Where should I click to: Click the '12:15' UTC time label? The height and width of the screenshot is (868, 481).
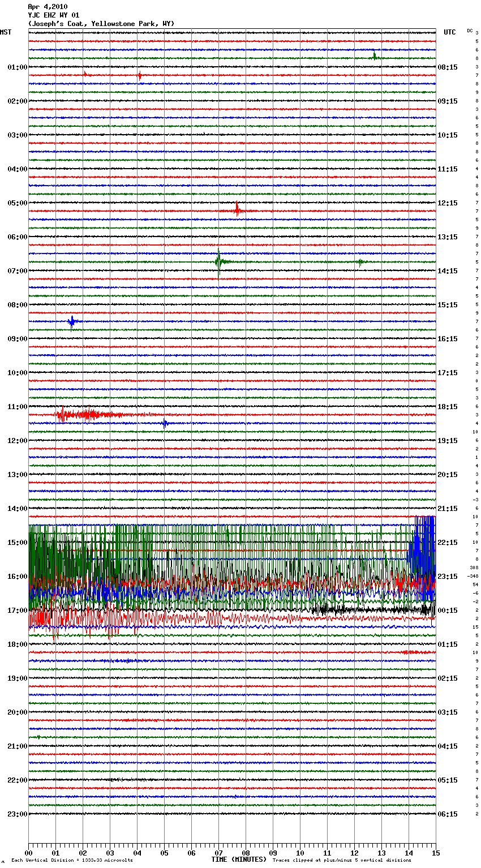tap(448, 203)
